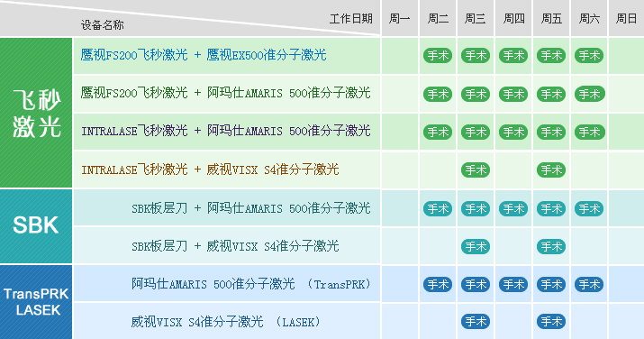This screenshot has width=644, height=339.
Task: Click SBK板层刀 + 威视VISX S4准分子激光 label
Action: 235,246
